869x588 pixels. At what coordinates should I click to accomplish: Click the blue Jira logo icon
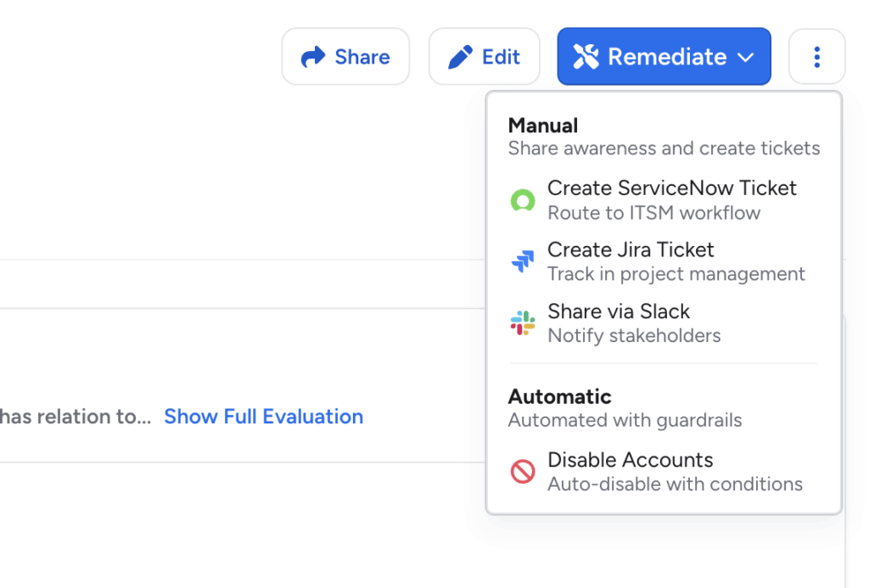[x=523, y=261]
